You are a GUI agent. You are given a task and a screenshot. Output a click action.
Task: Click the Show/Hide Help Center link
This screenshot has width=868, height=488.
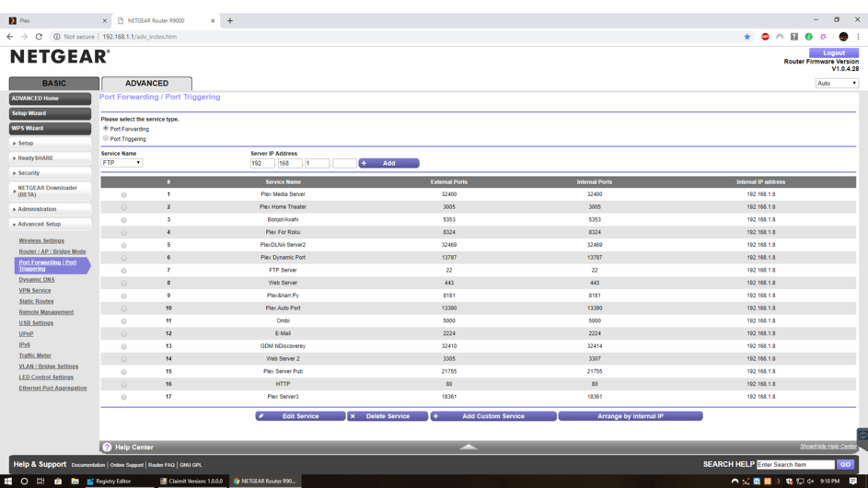coord(828,447)
